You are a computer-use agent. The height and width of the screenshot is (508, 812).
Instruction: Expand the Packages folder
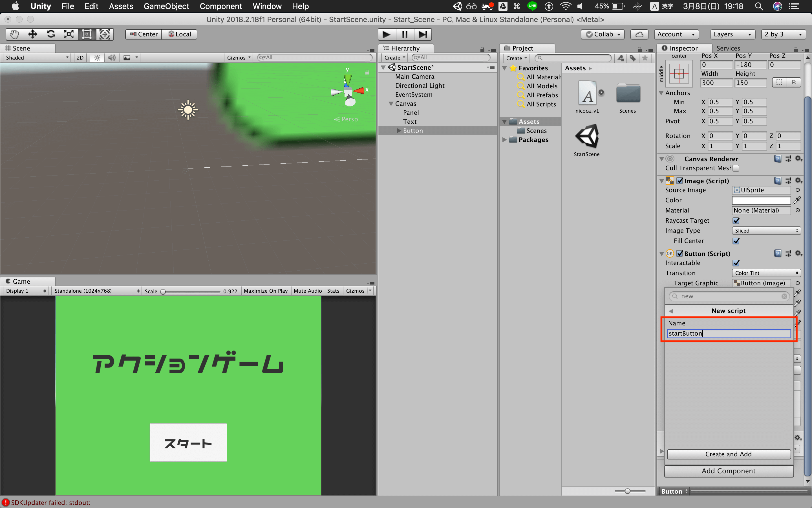tap(504, 140)
